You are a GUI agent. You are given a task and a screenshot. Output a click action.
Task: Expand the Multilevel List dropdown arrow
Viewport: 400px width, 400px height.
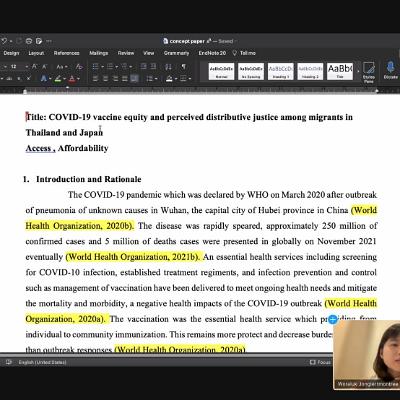tap(131, 67)
